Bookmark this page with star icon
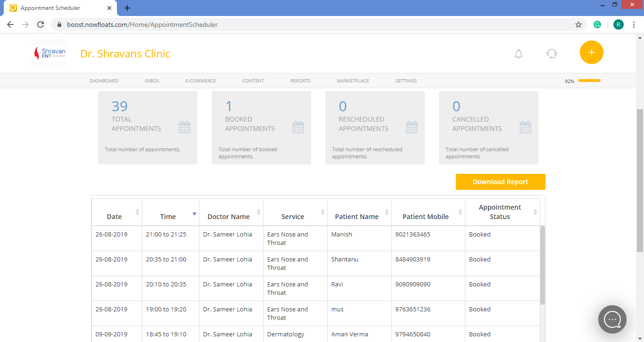 578,24
